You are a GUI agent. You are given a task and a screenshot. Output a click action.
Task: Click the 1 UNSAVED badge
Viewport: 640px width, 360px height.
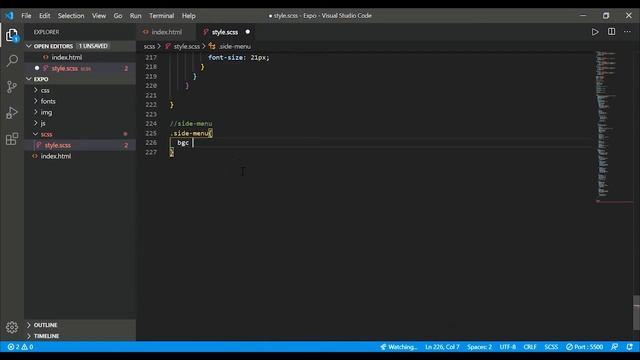[x=93, y=46]
